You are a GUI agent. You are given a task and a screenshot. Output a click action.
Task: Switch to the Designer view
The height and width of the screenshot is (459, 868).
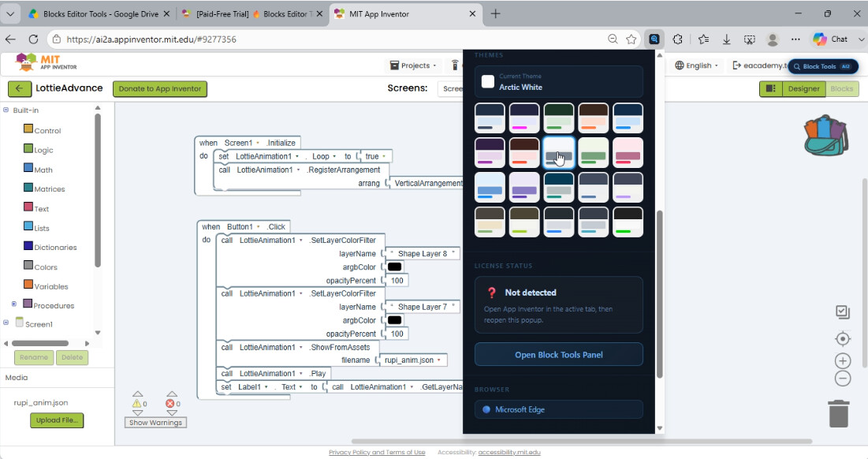[804, 88]
